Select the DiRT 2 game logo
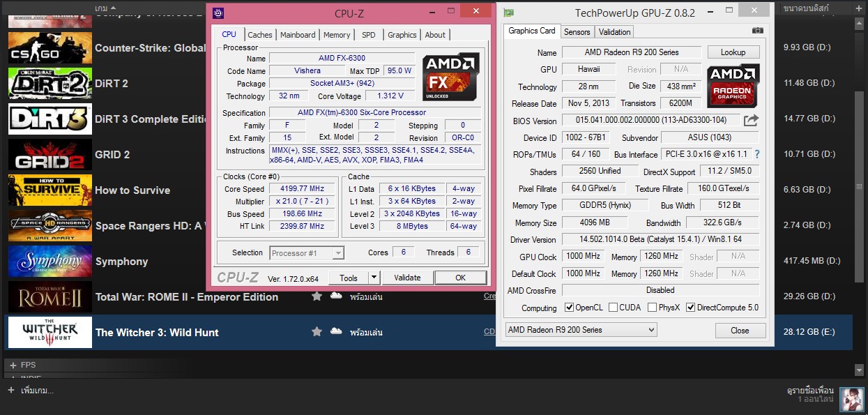The image size is (868, 415). click(50, 83)
